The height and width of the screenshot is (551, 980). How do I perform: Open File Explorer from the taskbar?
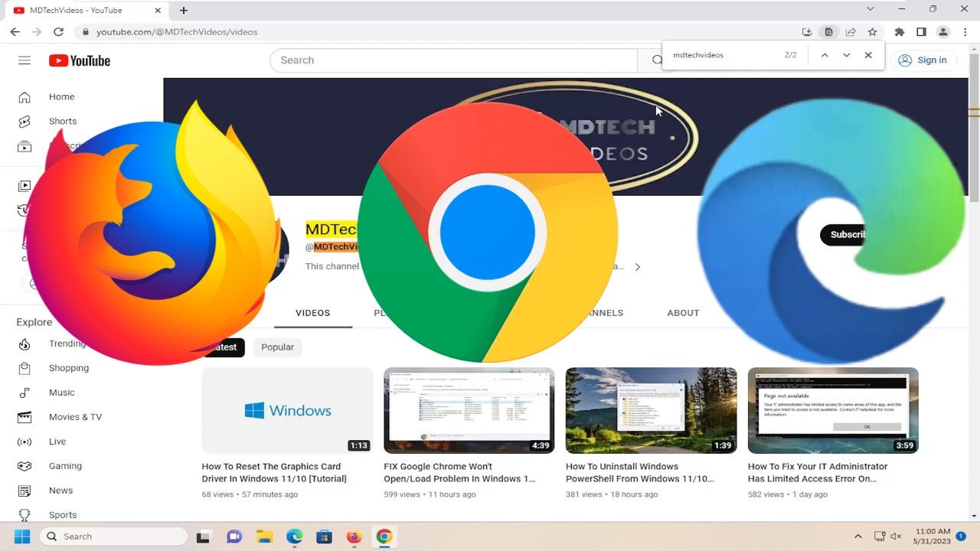click(264, 536)
